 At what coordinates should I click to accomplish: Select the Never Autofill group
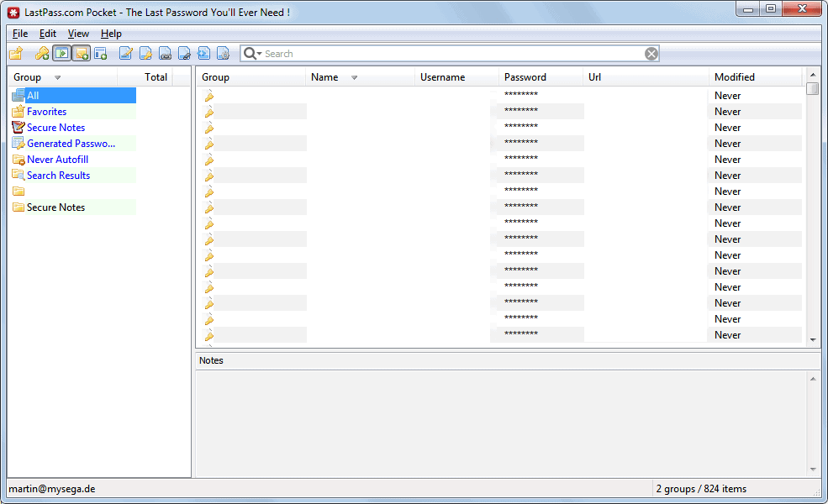73,160
